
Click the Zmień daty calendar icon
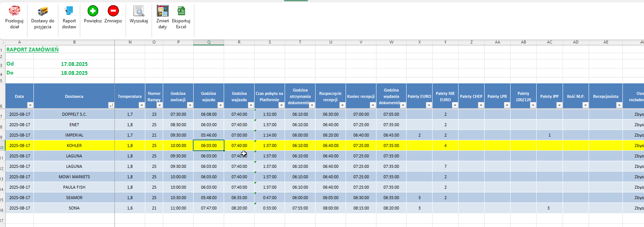click(x=163, y=11)
